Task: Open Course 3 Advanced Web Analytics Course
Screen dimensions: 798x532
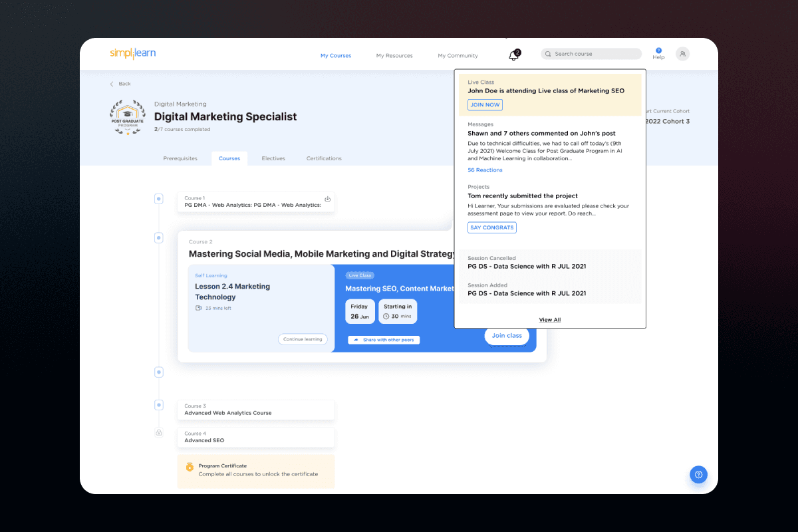Action: (x=256, y=410)
